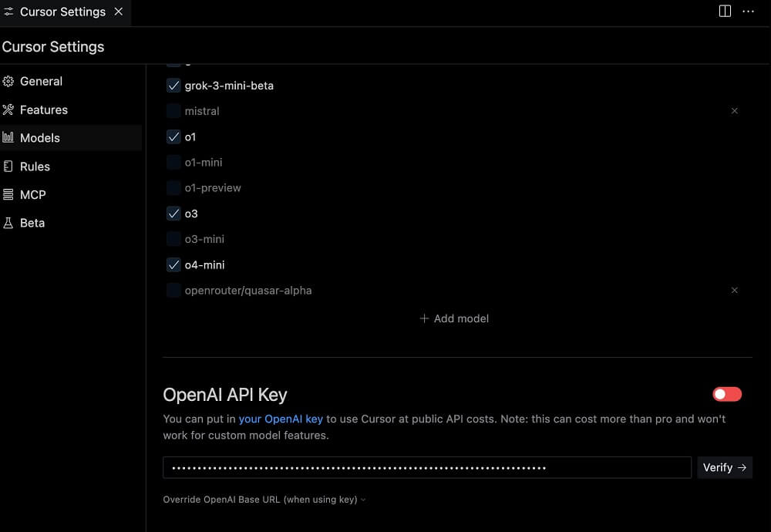Uncheck the o4-mini model checkbox
The height and width of the screenshot is (532, 771).
pos(173,265)
